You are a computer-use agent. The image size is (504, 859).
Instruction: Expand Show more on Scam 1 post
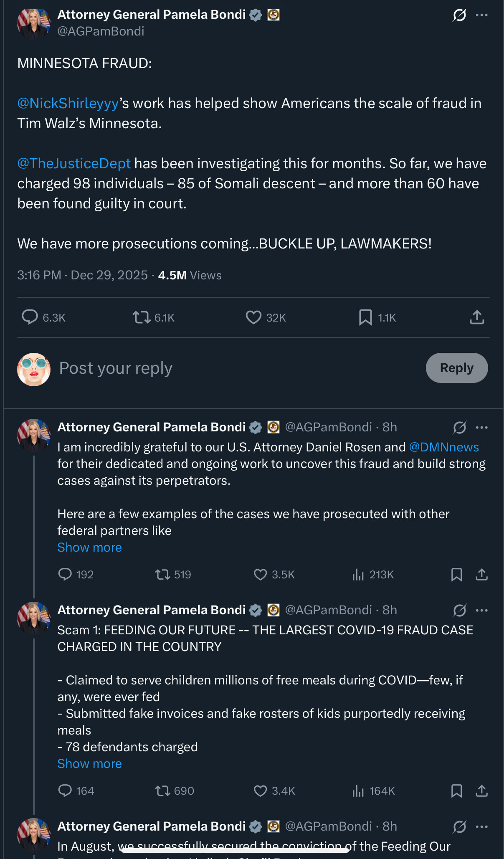(x=89, y=764)
